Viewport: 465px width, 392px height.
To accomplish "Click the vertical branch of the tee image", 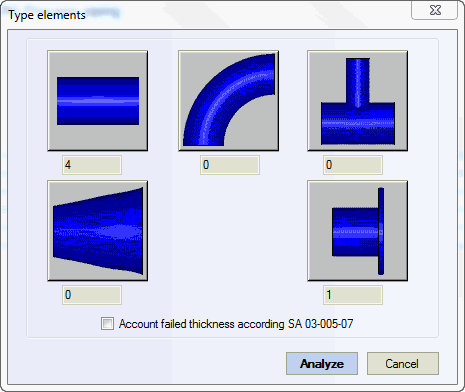I will click(x=358, y=82).
